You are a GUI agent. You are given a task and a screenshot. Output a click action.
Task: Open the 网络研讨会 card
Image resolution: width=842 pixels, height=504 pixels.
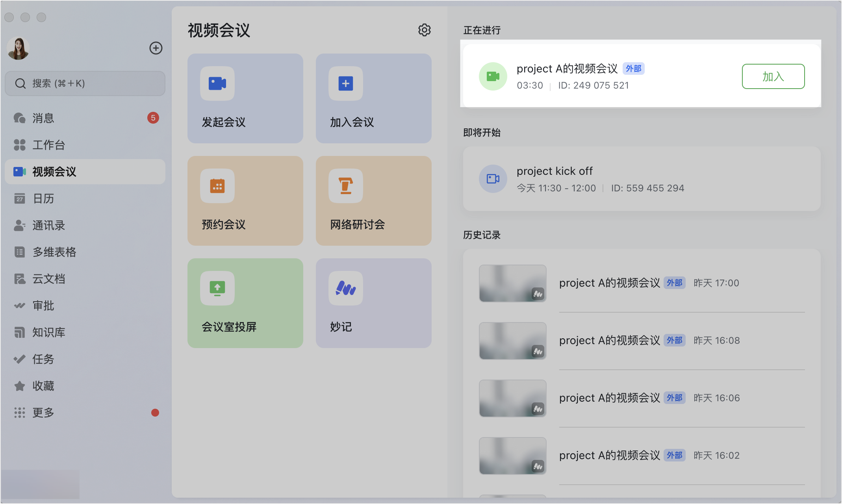coord(373,201)
